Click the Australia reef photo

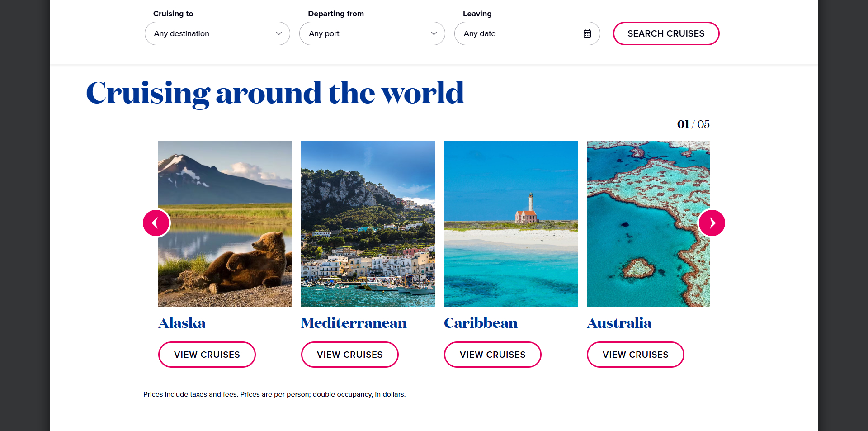(x=648, y=223)
